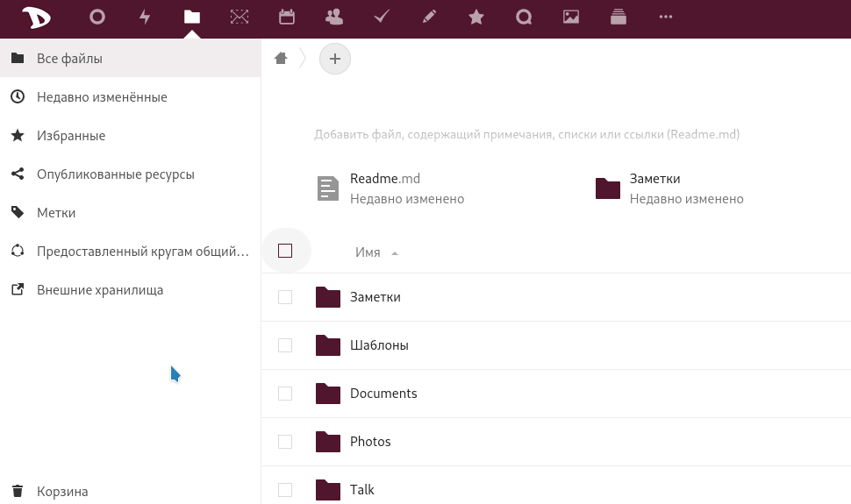This screenshot has width=851, height=504.
Task: Open the three-dots more apps menu
Action: tap(666, 17)
